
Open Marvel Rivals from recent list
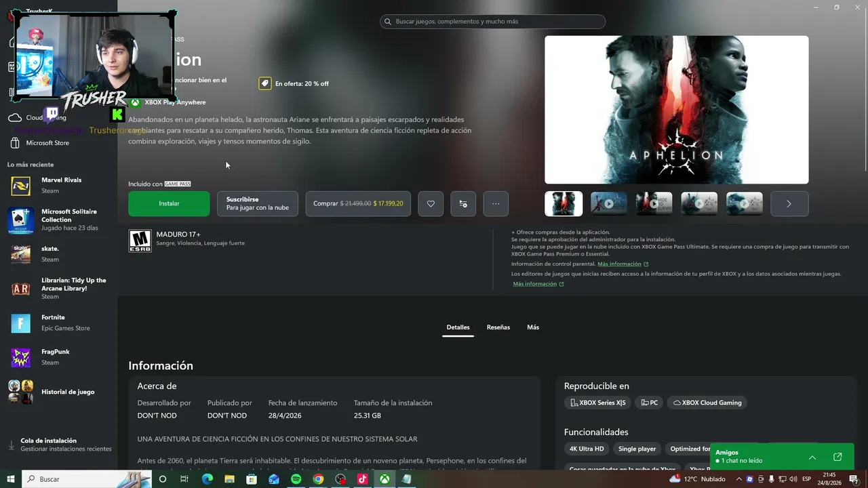point(58,185)
